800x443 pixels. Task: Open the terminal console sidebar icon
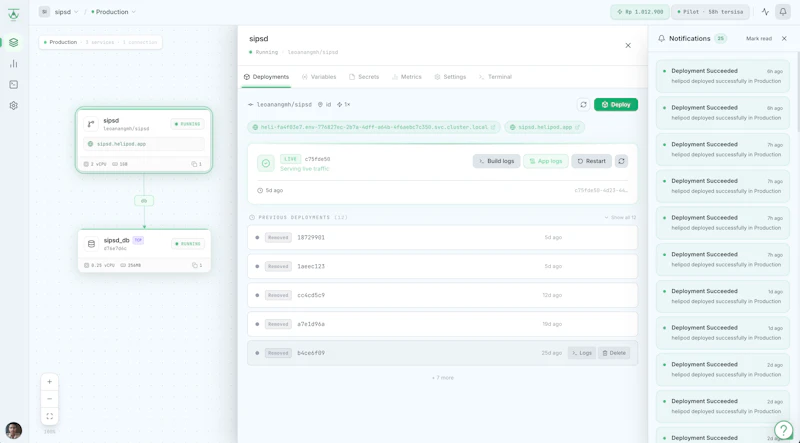14,85
